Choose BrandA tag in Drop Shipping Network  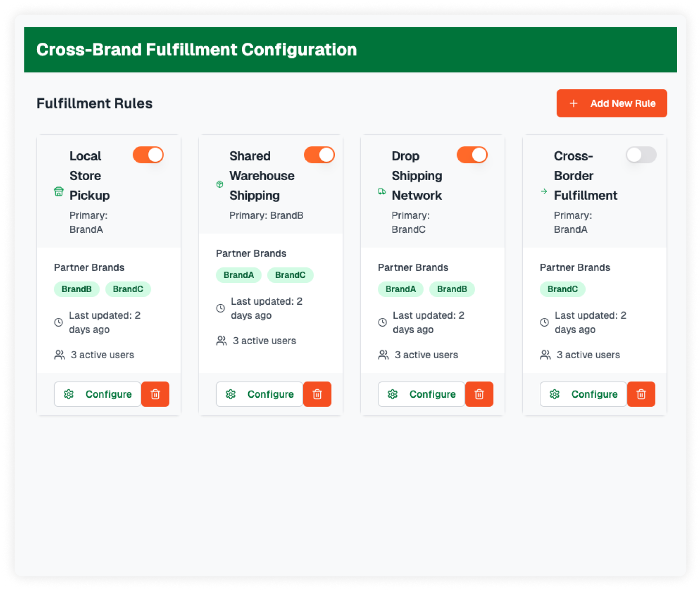click(x=401, y=289)
